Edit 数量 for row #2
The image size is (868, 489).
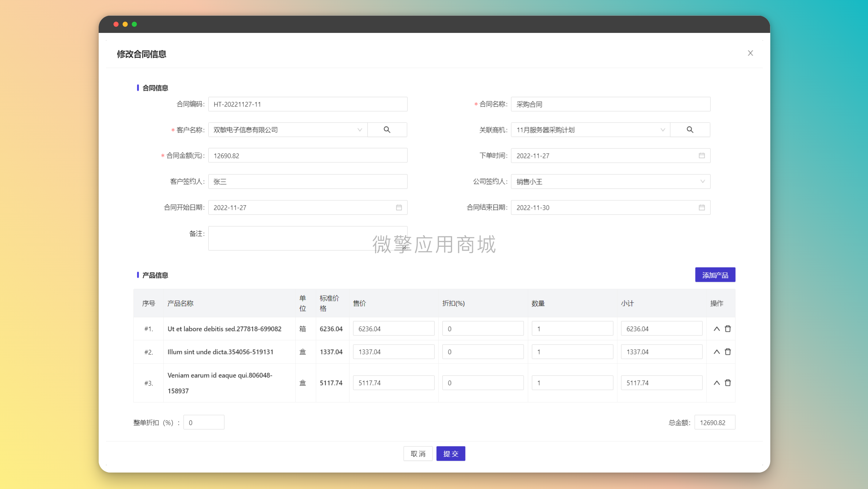click(x=572, y=352)
